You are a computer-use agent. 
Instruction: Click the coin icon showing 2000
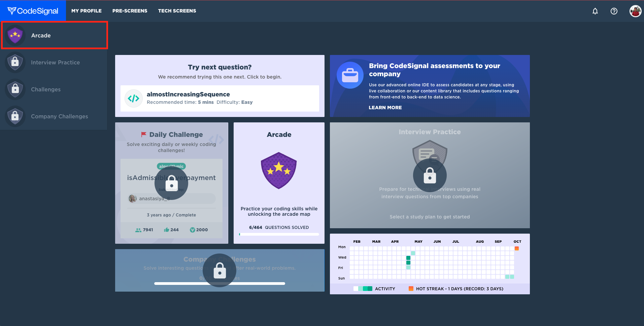[x=193, y=230]
